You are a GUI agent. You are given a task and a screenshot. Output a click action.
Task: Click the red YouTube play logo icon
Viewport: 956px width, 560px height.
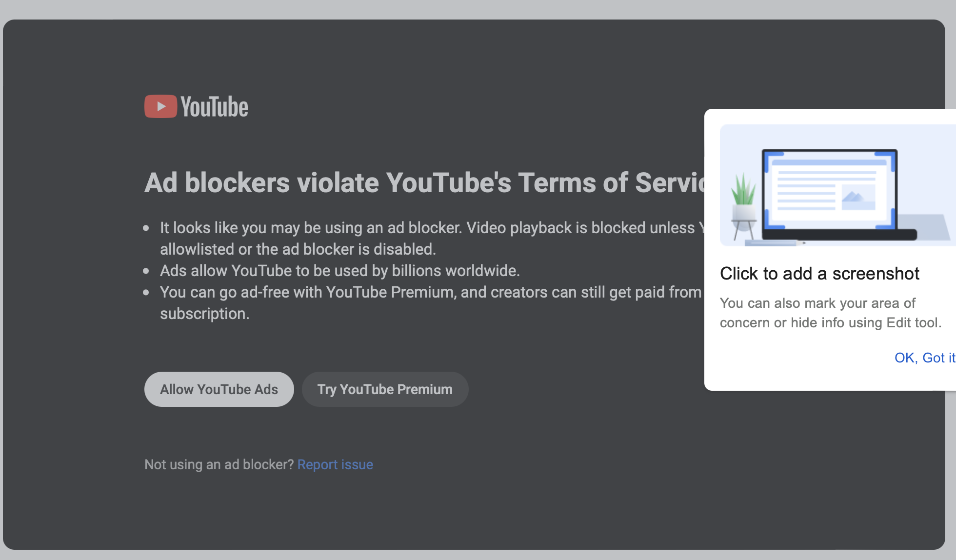[x=160, y=106]
